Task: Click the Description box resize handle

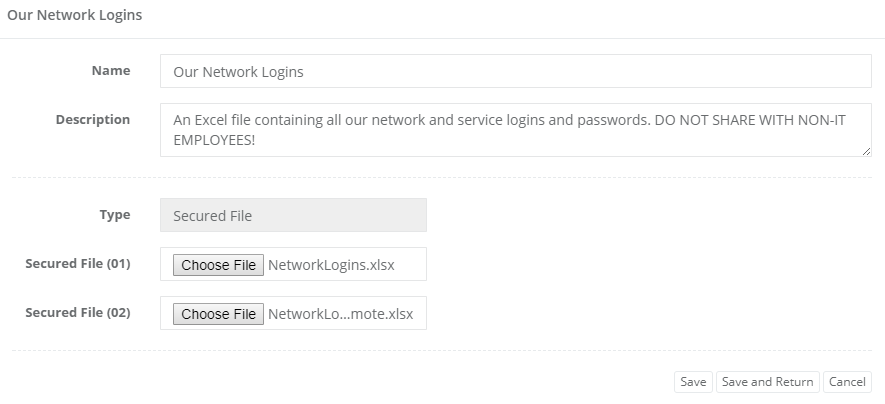Action: pyautogui.click(x=866, y=151)
